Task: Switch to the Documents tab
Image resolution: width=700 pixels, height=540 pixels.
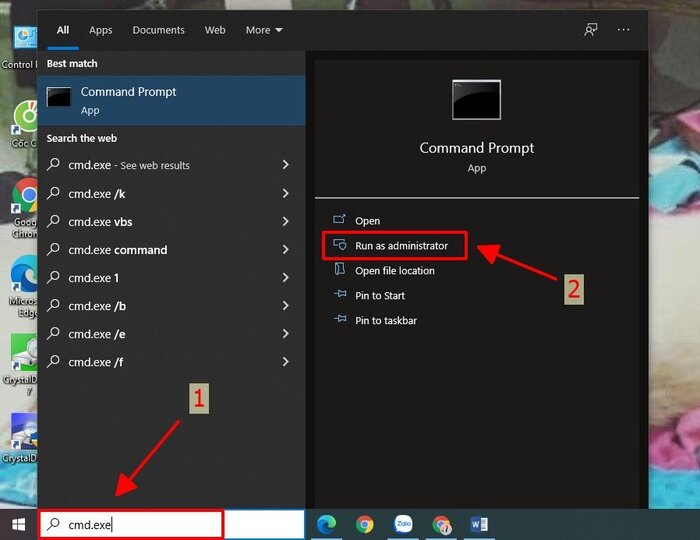Action: point(158,30)
